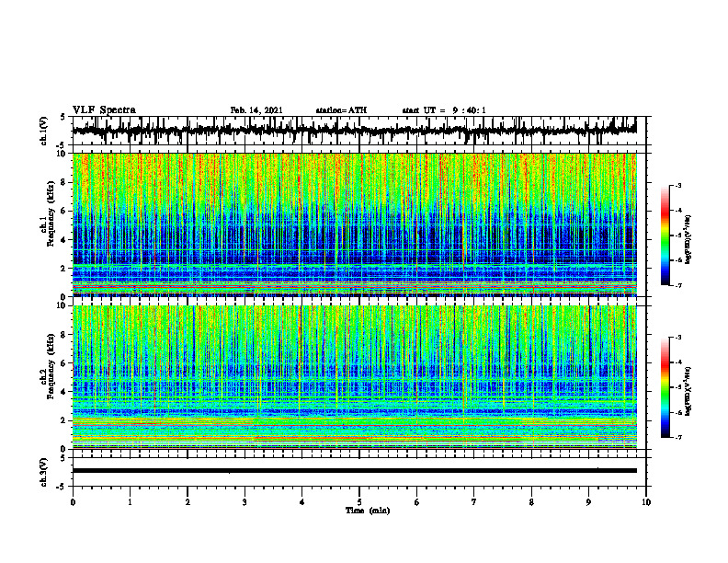Click the "ch.3(V)" y-axis label
The image size is (728, 563).
[x=44, y=473]
